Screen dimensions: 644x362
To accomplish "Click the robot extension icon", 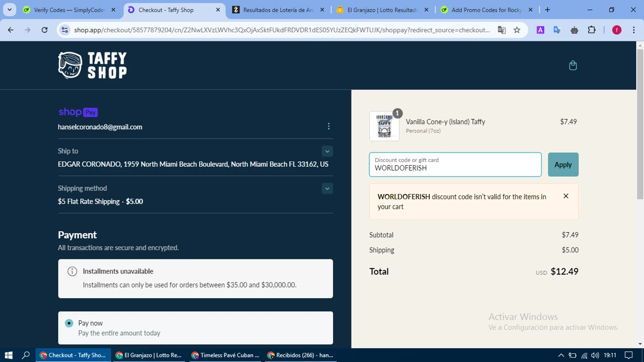I will point(574,30).
